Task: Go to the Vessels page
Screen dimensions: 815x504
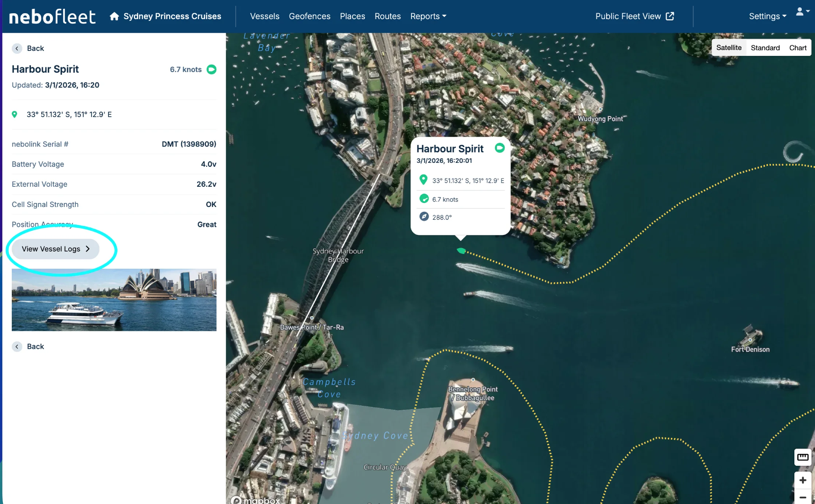Action: (x=264, y=16)
